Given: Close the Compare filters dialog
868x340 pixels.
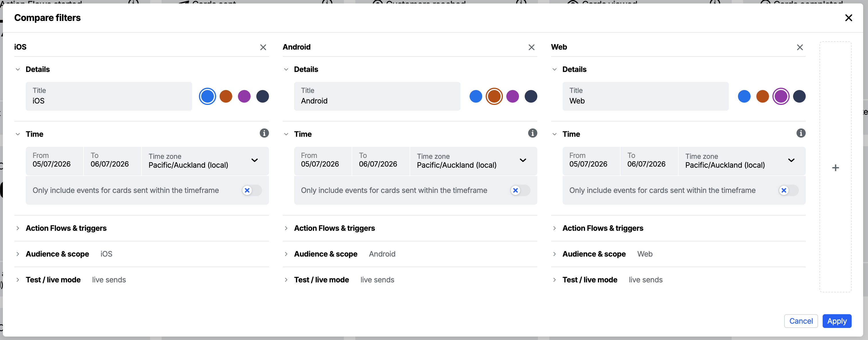Looking at the screenshot, I should [848, 18].
